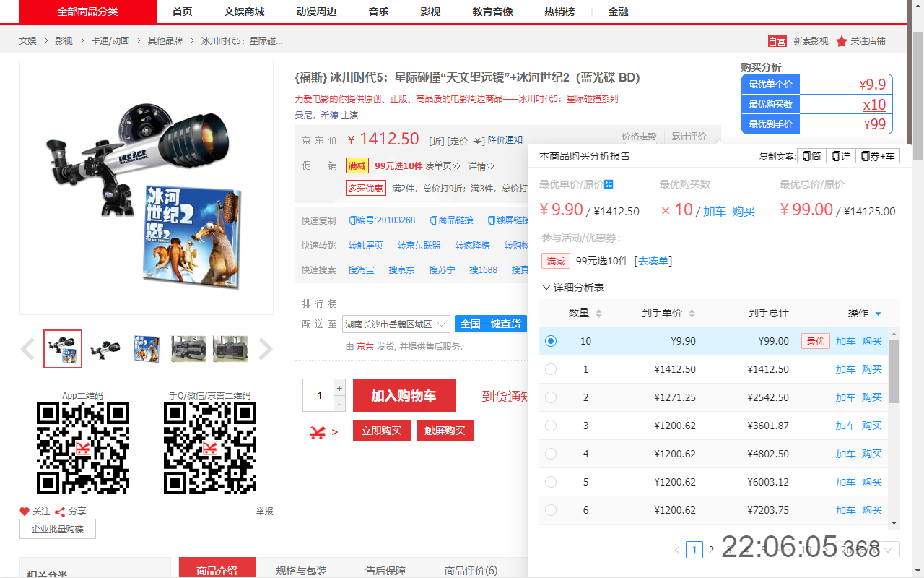Open the 操作 column dropdown

[878, 313]
